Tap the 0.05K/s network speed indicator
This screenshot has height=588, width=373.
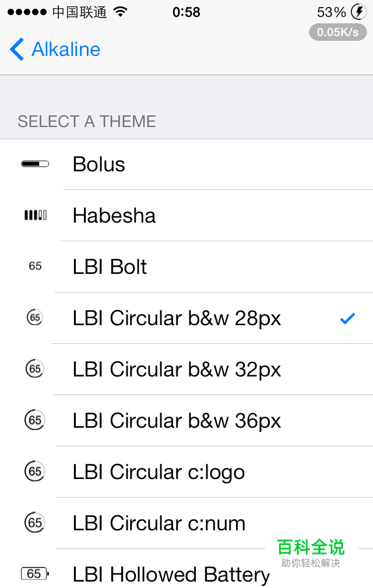tap(337, 32)
